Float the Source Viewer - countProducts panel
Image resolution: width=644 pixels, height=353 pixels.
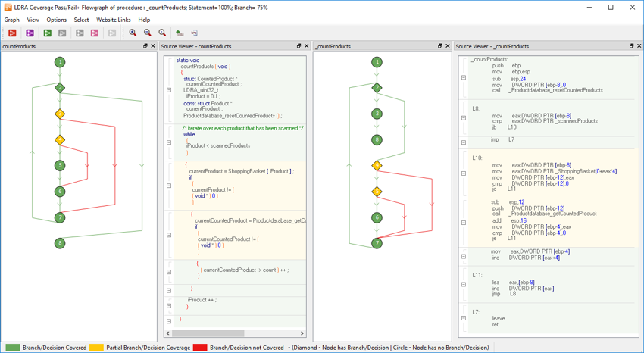coord(299,46)
